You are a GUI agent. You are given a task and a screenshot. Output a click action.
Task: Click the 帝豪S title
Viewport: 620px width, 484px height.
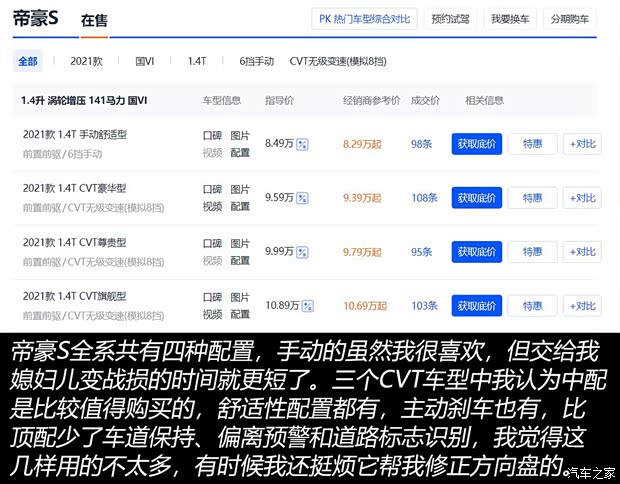pyautogui.click(x=36, y=19)
